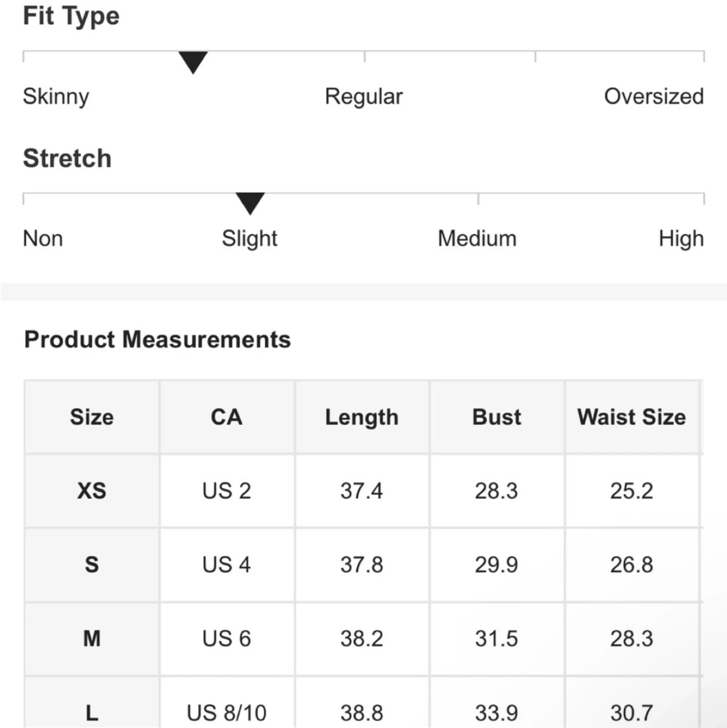Click the Waist Size column header
727x728 pixels.
click(x=631, y=417)
